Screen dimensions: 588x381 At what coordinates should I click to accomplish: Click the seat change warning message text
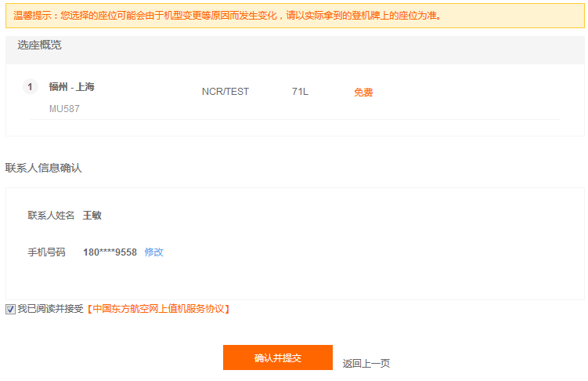coord(251,15)
